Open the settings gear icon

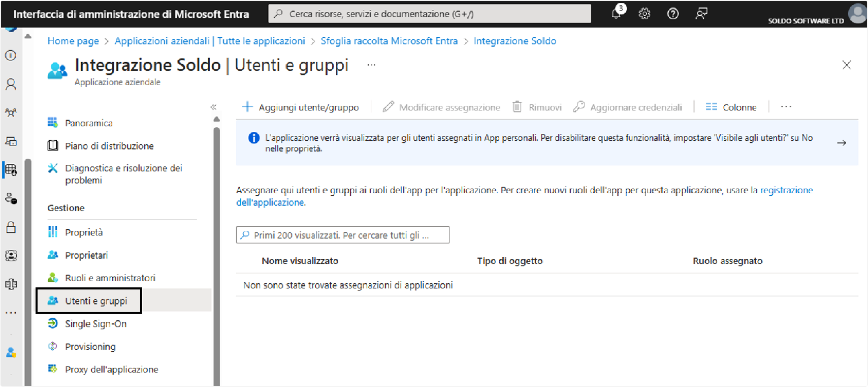point(644,14)
